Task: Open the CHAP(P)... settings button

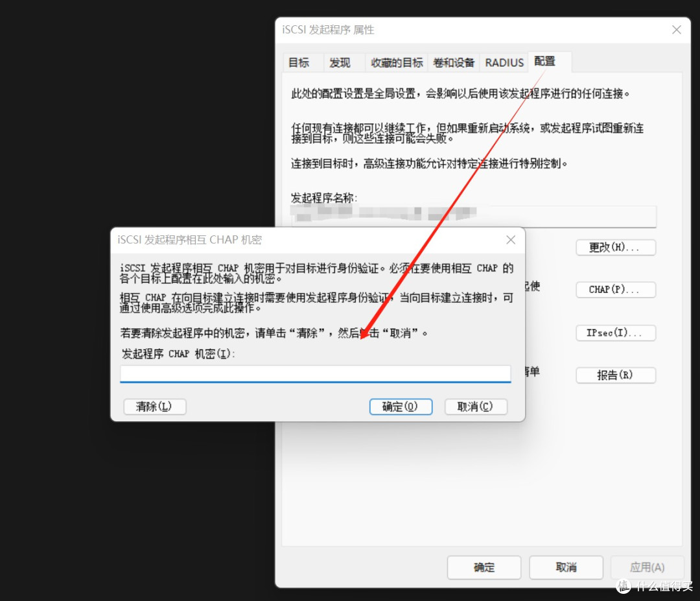Action: (616, 289)
